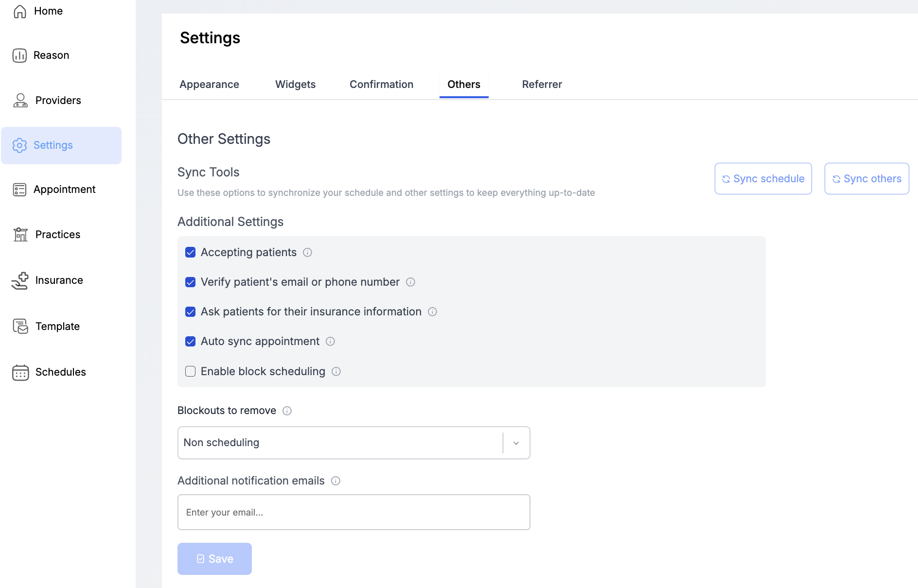Uncheck Auto sync appointment

tap(191, 342)
